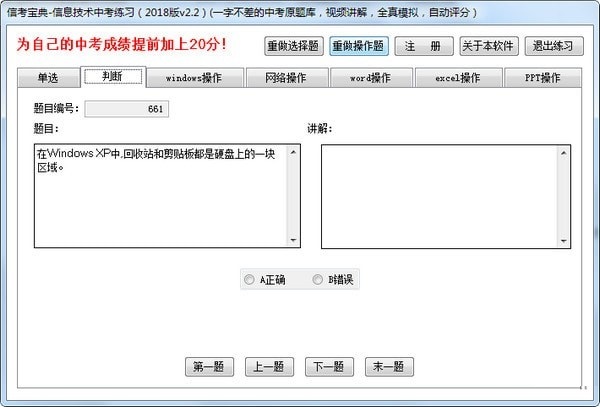The height and width of the screenshot is (407, 600).
Task: Click the 题目编号 label
Action: click(x=56, y=109)
